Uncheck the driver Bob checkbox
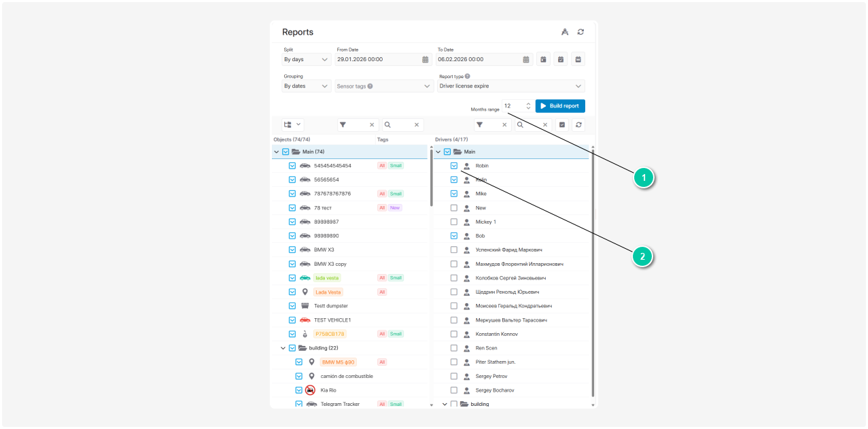The height and width of the screenshot is (429, 868). point(454,236)
